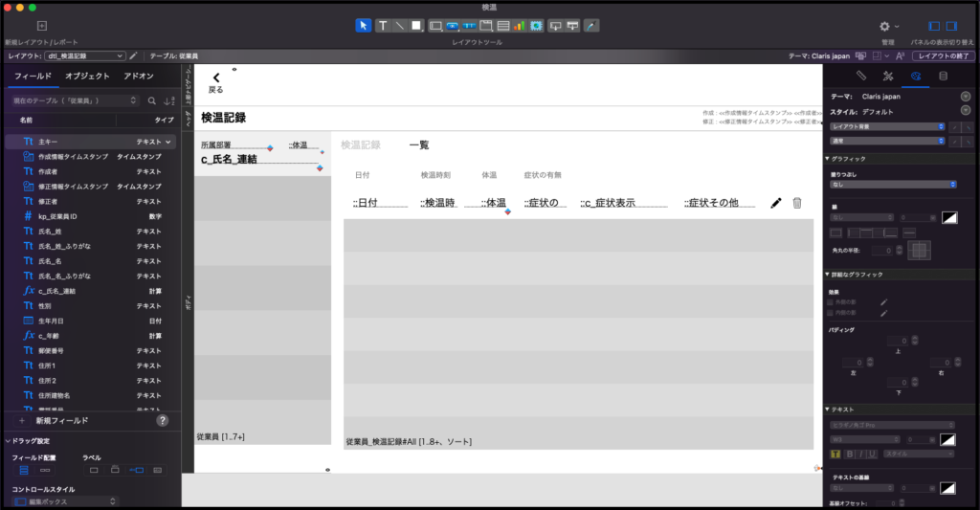
Task: Select the Line drawing tool
Action: pos(399,26)
